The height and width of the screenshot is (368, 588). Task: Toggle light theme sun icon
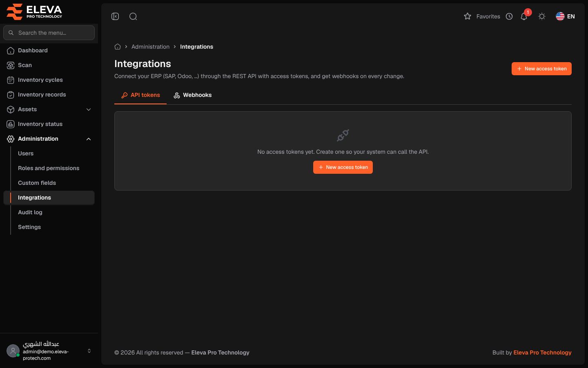point(542,16)
